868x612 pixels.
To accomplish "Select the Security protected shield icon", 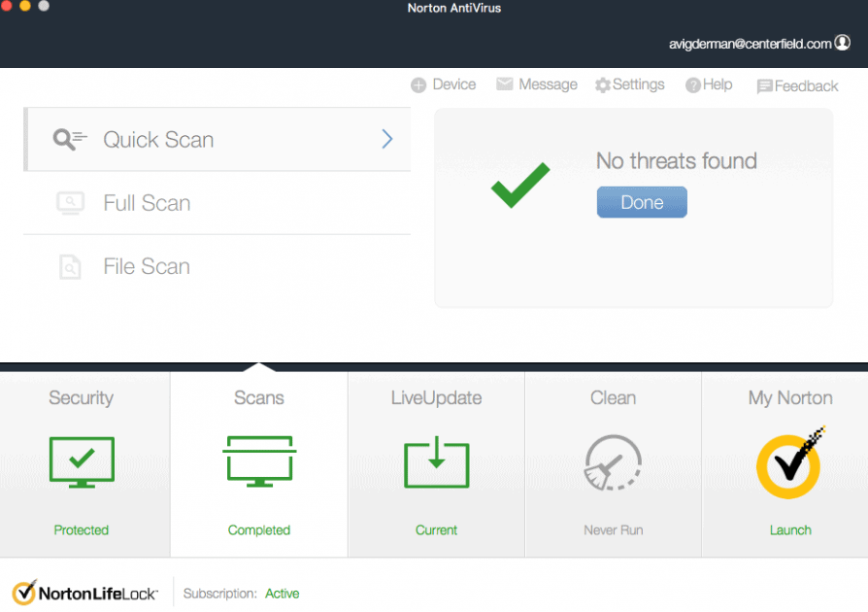I will pos(82,461).
